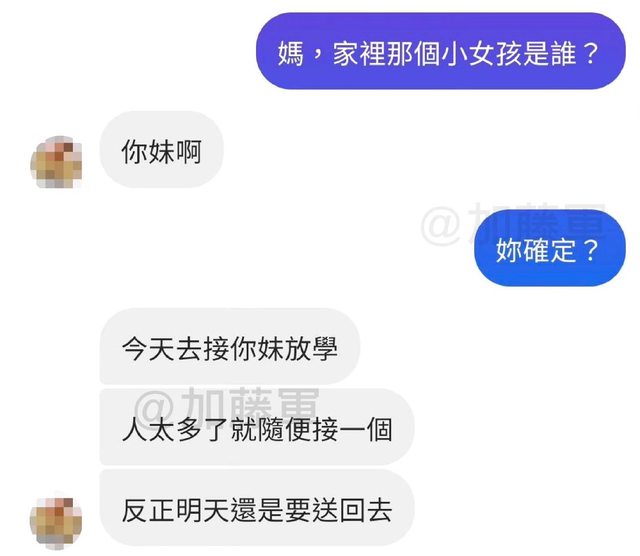Viewport: 640px width, 556px height.
Task: Click the word 隨便 in the middle grey message
Action: pos(284,429)
